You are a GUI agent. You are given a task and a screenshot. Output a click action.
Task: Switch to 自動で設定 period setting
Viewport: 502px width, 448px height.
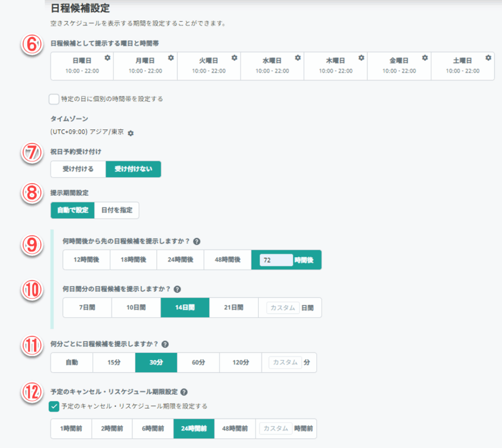click(x=73, y=210)
